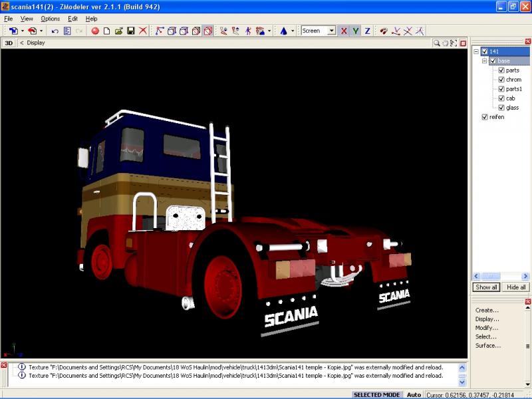The width and height of the screenshot is (532, 399).
Task: Open the View menu
Action: click(x=27, y=19)
